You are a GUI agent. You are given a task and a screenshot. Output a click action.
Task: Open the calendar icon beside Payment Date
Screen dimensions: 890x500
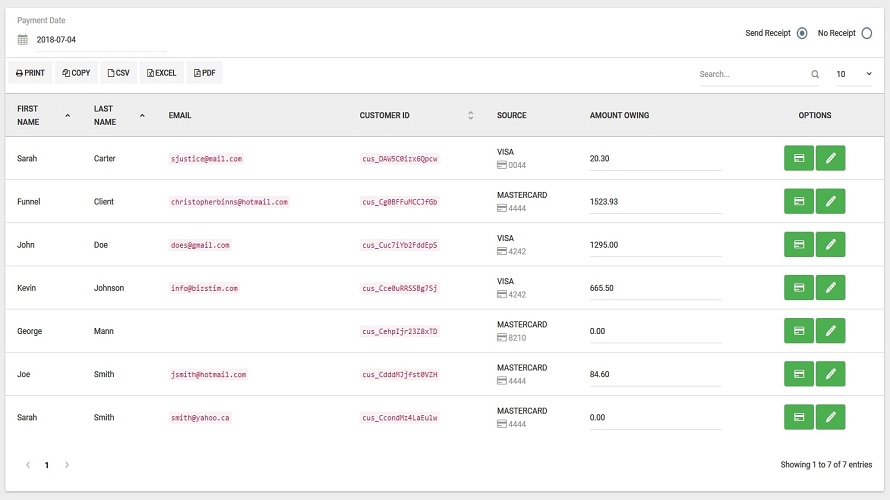pyautogui.click(x=23, y=40)
